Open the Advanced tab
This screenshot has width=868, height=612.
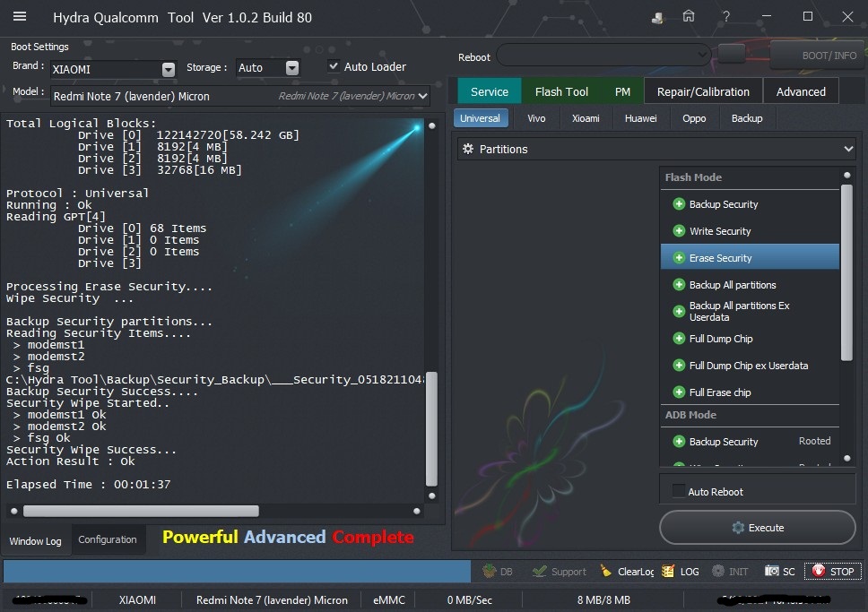pos(801,91)
